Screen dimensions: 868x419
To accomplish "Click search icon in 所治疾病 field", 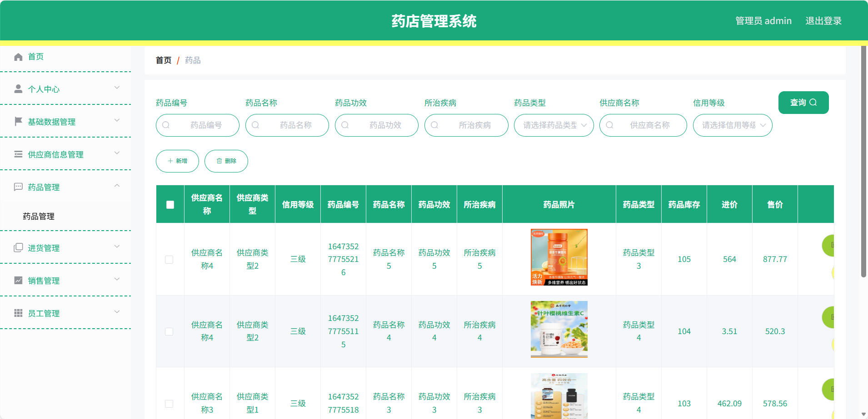I will pos(434,125).
